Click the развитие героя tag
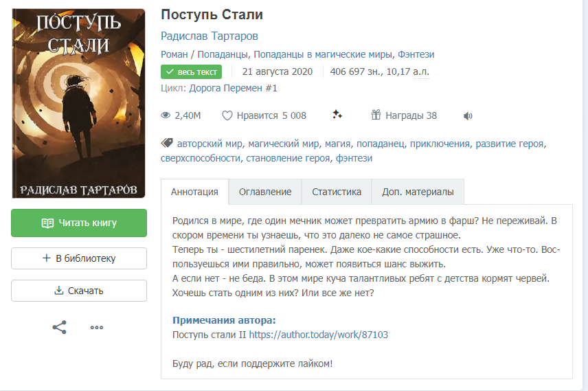 tap(510, 144)
